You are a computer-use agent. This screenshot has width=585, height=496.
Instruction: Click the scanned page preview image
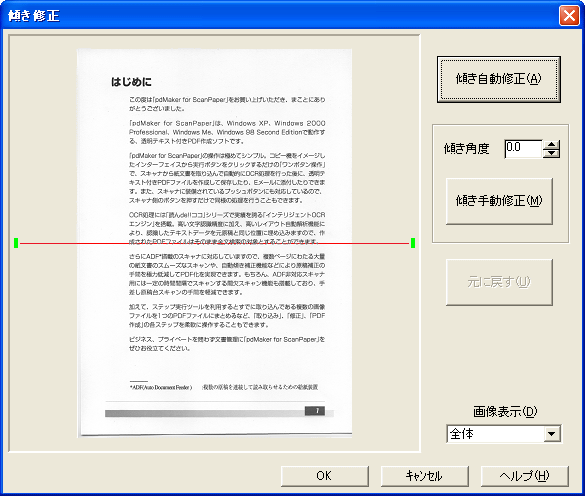215,243
